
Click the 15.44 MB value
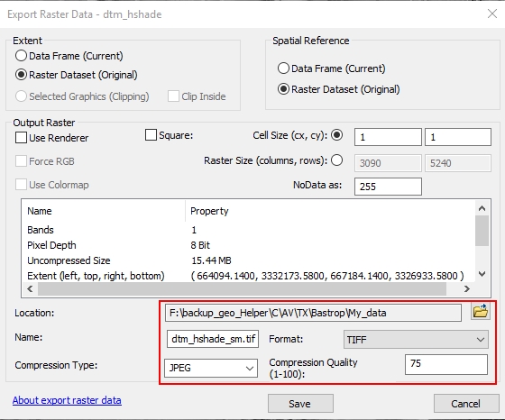(x=211, y=260)
